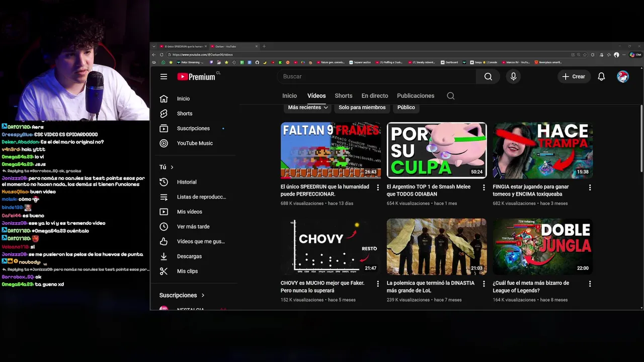Screen dimensions: 644x362
Task: Click the POR SU CULPA video thumbnail
Action: pyautogui.click(x=437, y=150)
